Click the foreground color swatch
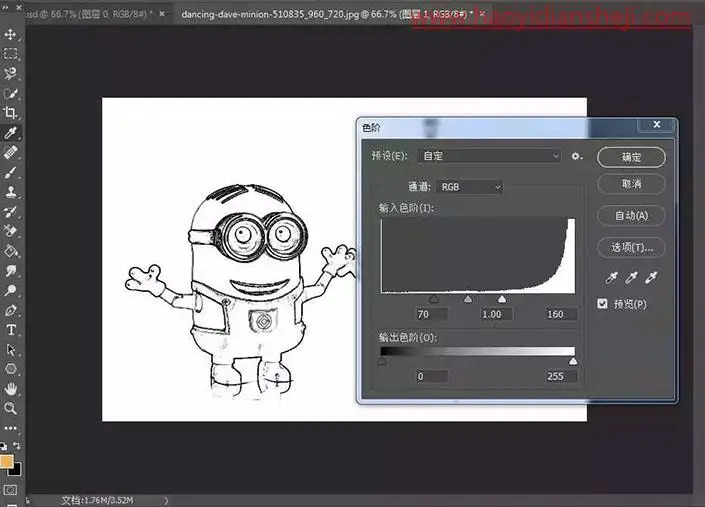Viewport: 705px width, 507px height. [x=6, y=462]
